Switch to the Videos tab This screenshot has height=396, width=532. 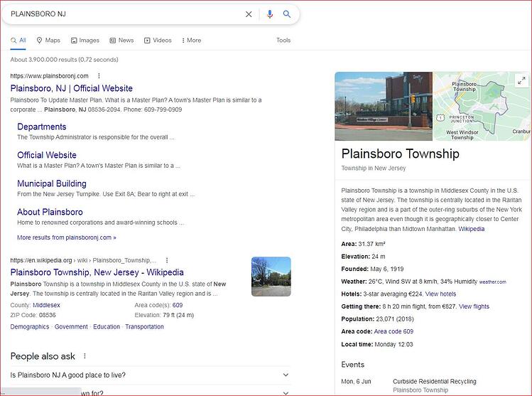click(x=158, y=40)
